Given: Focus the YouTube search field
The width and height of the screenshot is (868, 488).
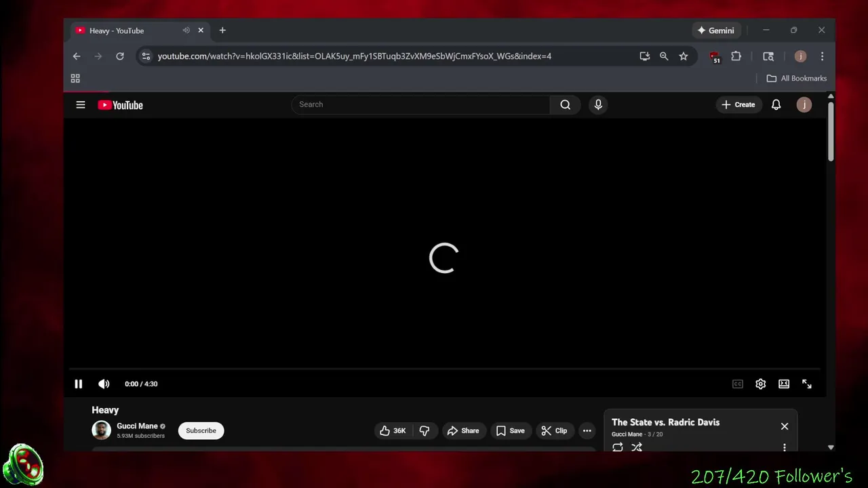Looking at the screenshot, I should pyautogui.click(x=420, y=104).
